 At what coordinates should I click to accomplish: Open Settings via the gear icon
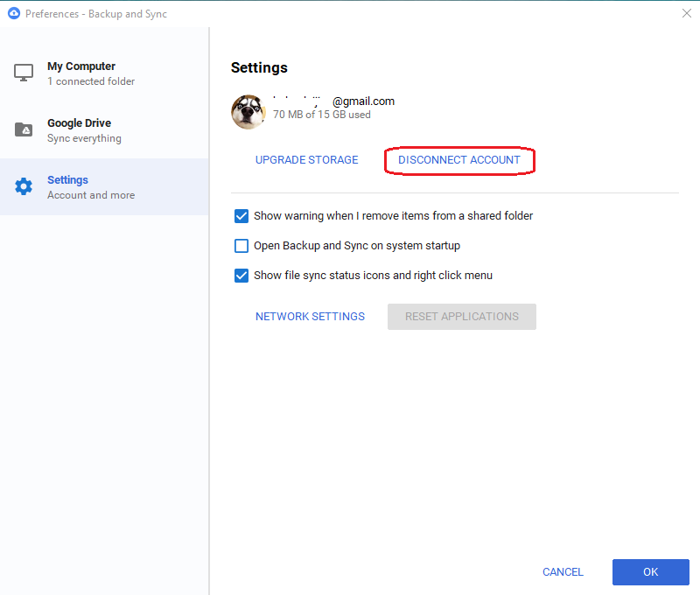[23, 186]
